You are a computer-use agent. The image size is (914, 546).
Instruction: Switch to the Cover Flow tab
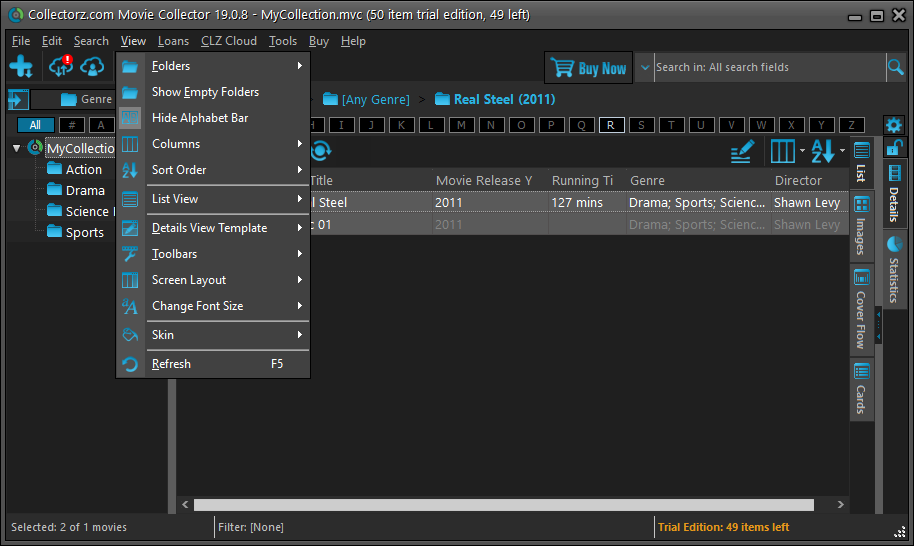click(x=861, y=309)
